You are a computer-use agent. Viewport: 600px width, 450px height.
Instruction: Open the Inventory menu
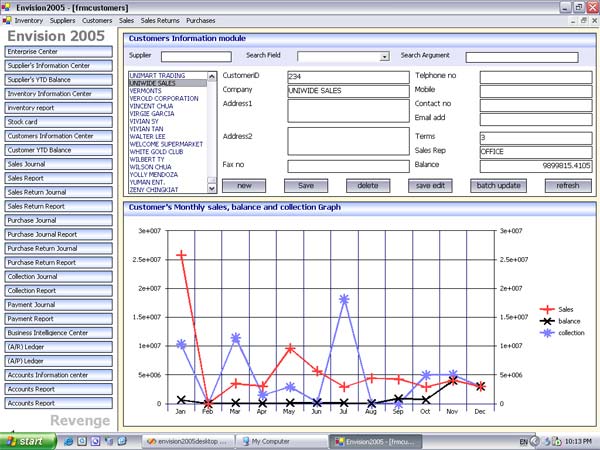[29, 20]
